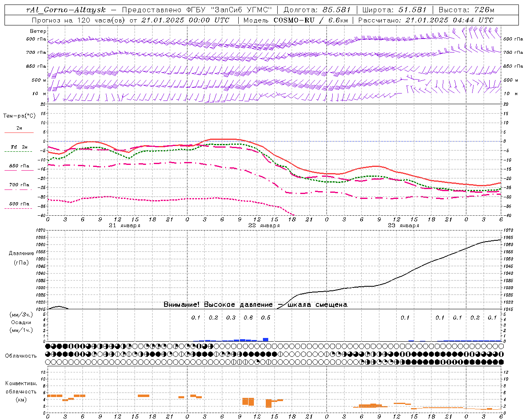Click the 500 м wind level label on the left
Screen dimensions: 525x420
point(39,80)
